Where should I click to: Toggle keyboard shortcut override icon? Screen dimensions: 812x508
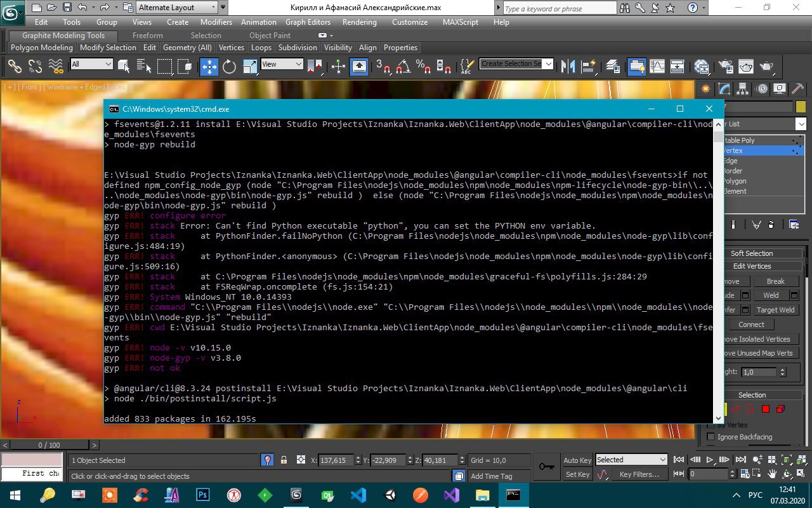[359, 66]
